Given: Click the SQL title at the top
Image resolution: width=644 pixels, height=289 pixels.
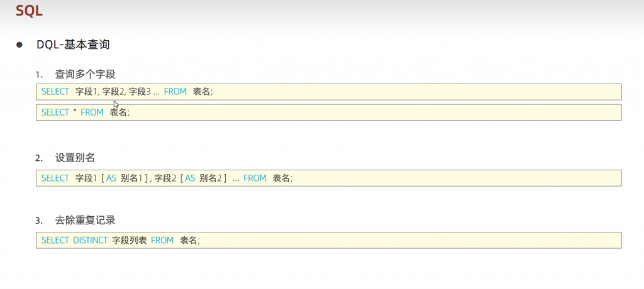Looking at the screenshot, I should [30, 11].
